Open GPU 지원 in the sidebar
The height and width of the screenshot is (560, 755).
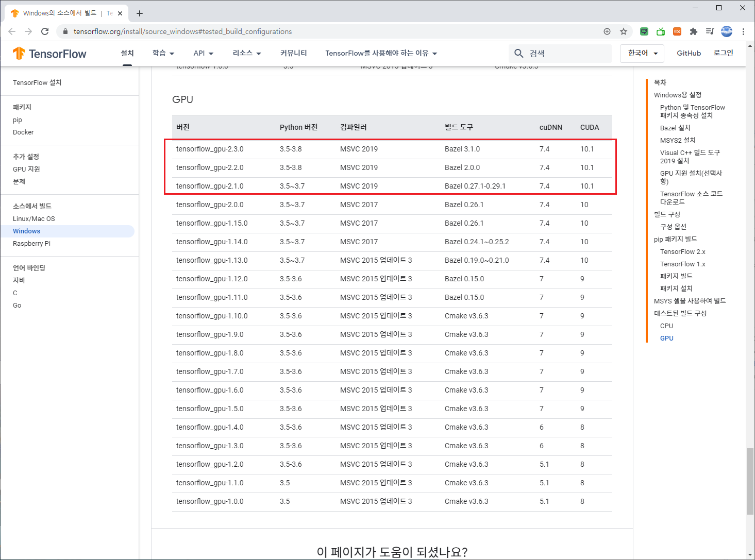(26, 169)
